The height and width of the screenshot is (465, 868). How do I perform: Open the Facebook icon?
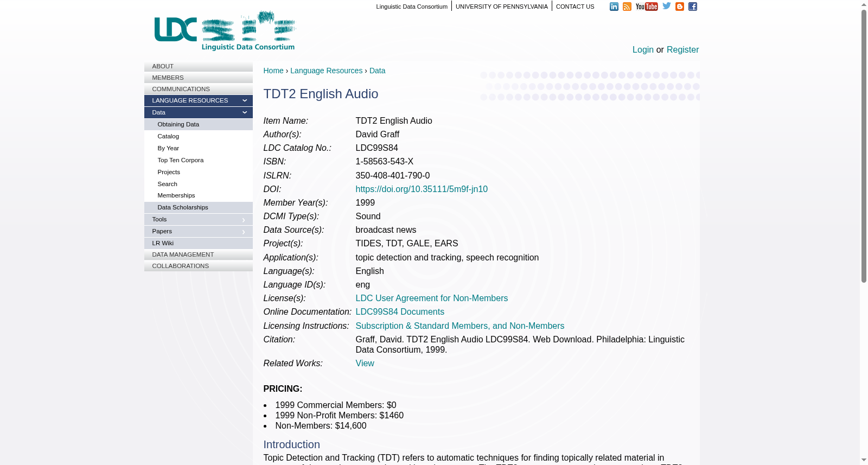click(693, 7)
